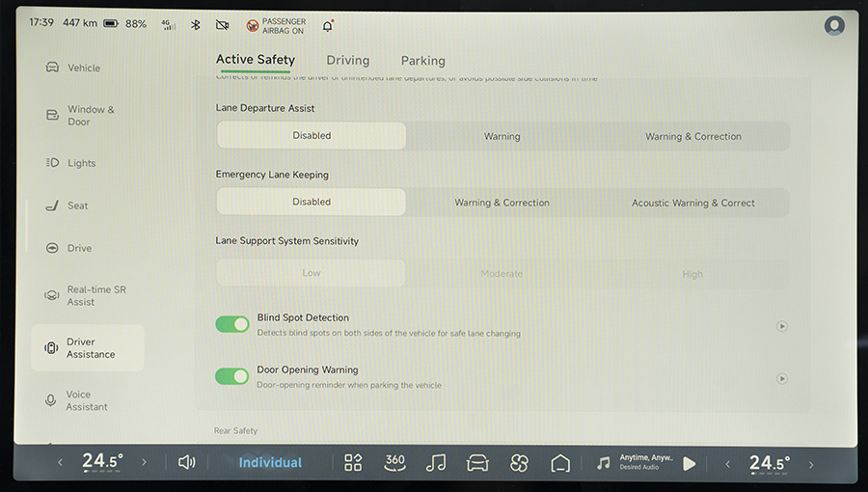Screen dimensions: 868x492
Task: Open vehicle settings car icon in dock
Action: (x=477, y=463)
